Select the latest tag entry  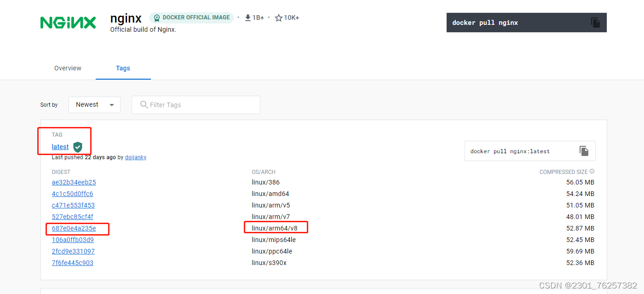click(x=60, y=147)
